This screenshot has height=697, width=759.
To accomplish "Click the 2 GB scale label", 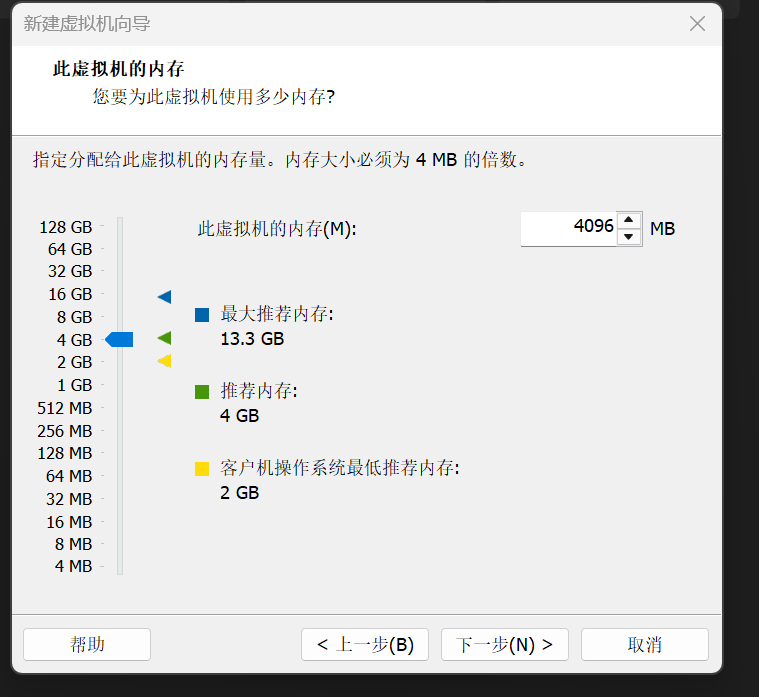I will 75,362.
